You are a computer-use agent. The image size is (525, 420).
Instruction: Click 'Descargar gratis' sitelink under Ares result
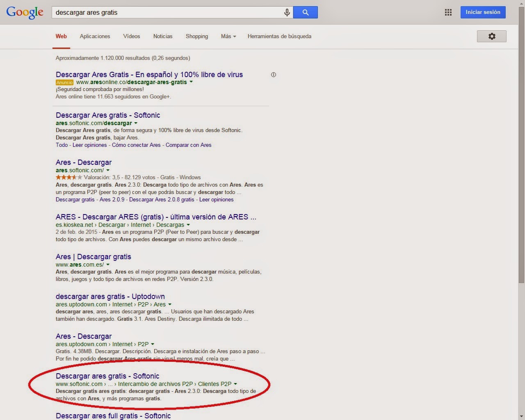(75, 200)
